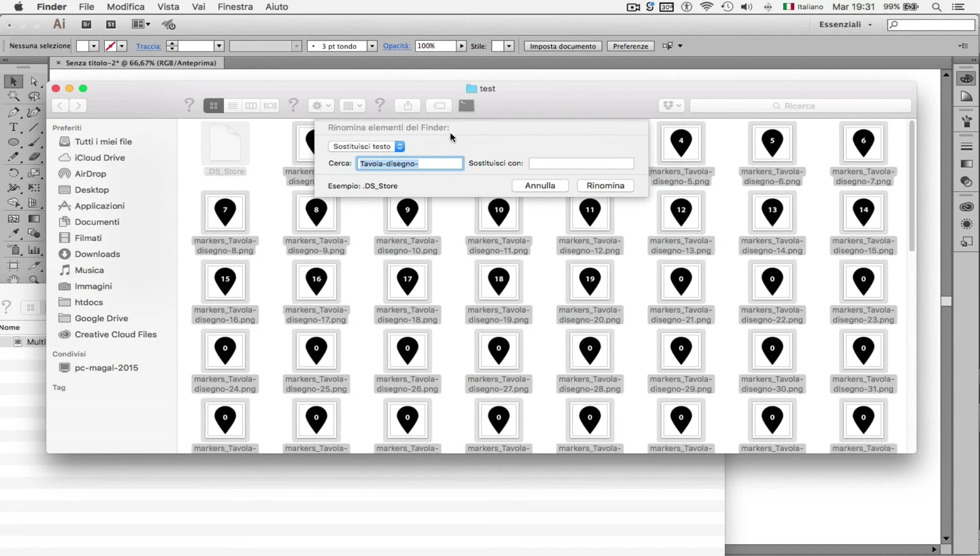Open Adobe Bridge from the Br icon
Viewport: 980px width, 556px height.
tap(86, 24)
